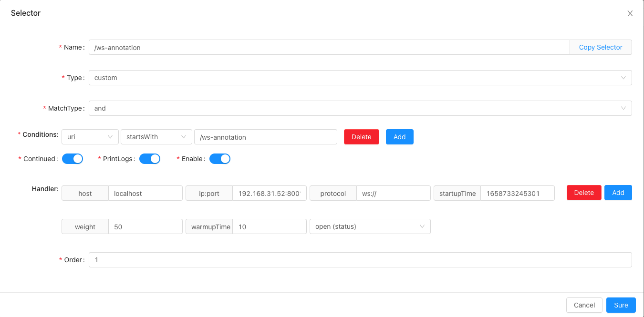This screenshot has height=317, width=644.
Task: Close the Selector dialog with X
Action: pos(630,13)
